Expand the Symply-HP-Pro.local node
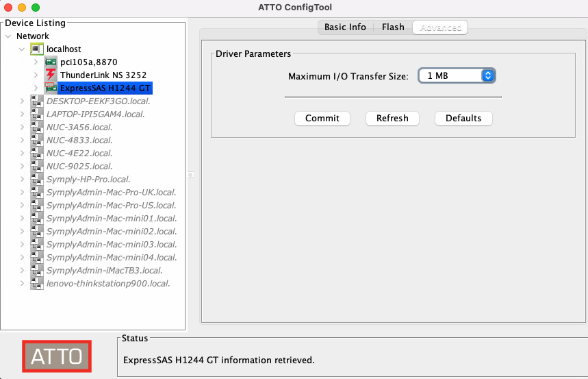Viewport: 588px width, 379px height. tap(22, 179)
